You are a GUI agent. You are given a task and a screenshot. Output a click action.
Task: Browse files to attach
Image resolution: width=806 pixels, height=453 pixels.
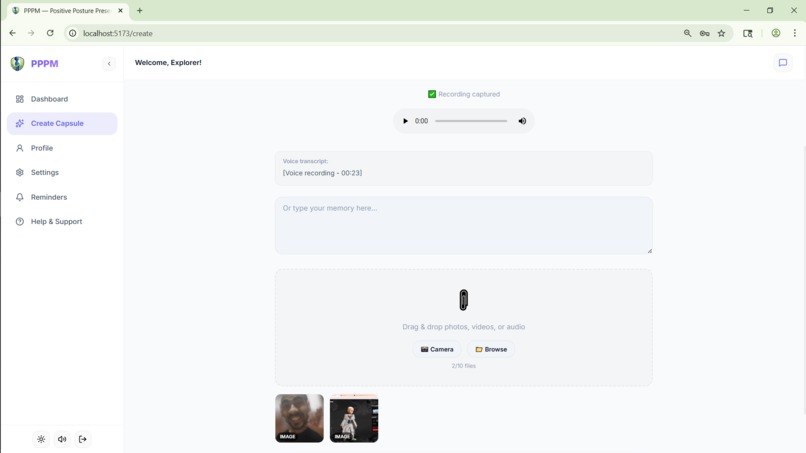491,349
